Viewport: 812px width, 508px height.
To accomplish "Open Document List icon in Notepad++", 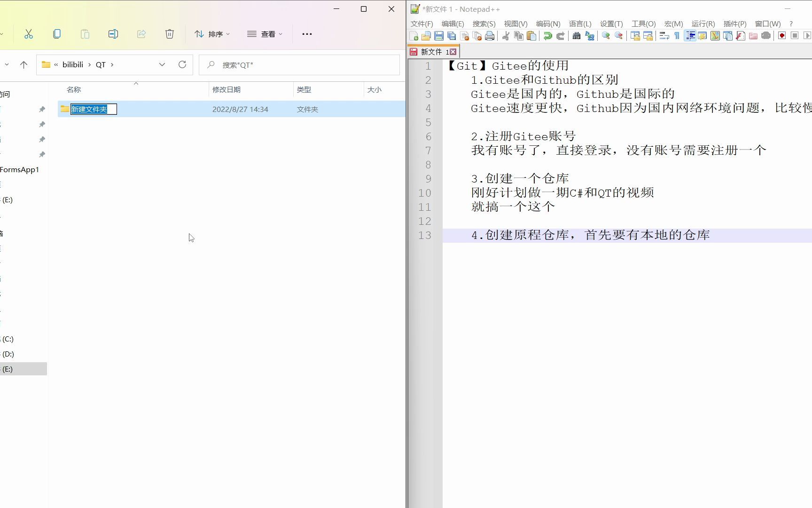I will [x=728, y=36].
